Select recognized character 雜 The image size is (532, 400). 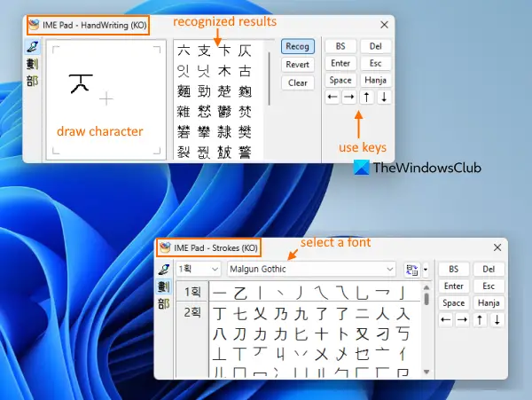pos(184,112)
